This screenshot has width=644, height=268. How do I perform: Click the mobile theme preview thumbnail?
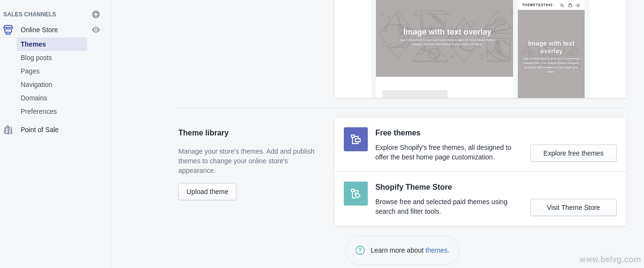tap(551, 49)
